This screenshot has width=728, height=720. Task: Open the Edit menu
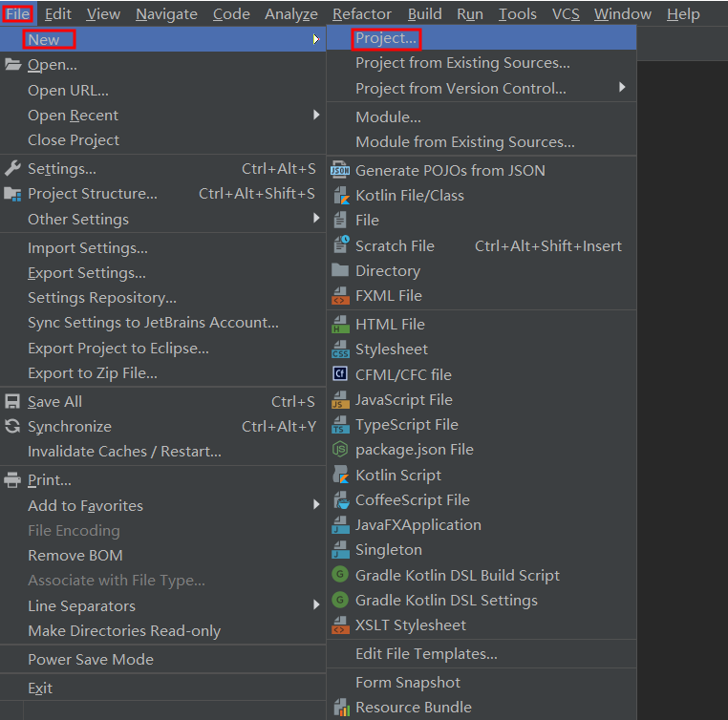pyautogui.click(x=58, y=14)
